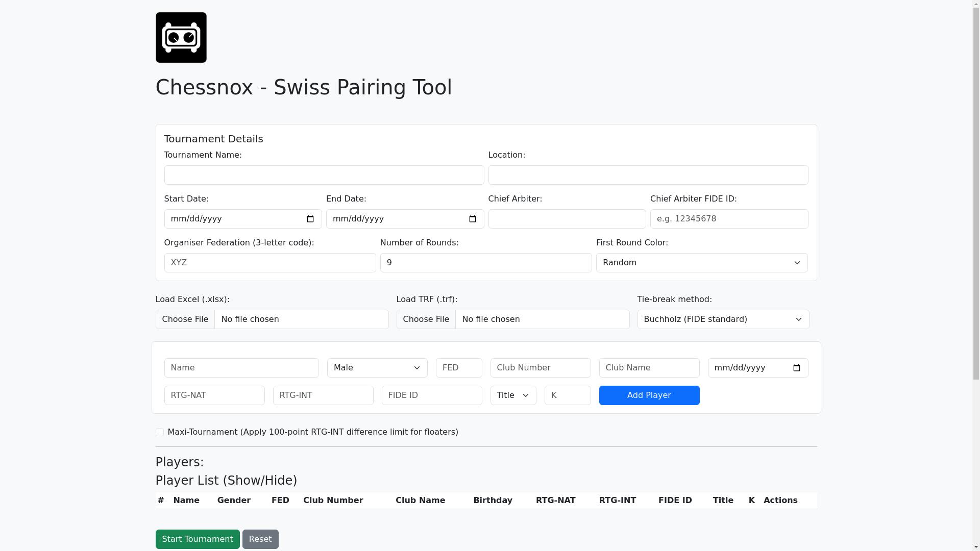The width and height of the screenshot is (980, 551).
Task: Click the Club Name input field
Action: [x=649, y=368]
